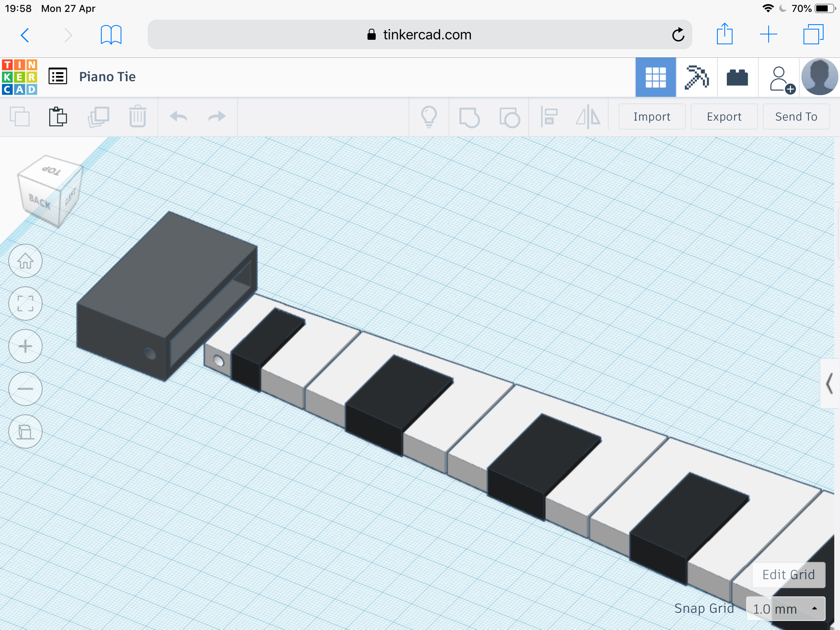Screen dimensions: 840x630
Task: Zoom out with the minus button
Action: [25, 389]
